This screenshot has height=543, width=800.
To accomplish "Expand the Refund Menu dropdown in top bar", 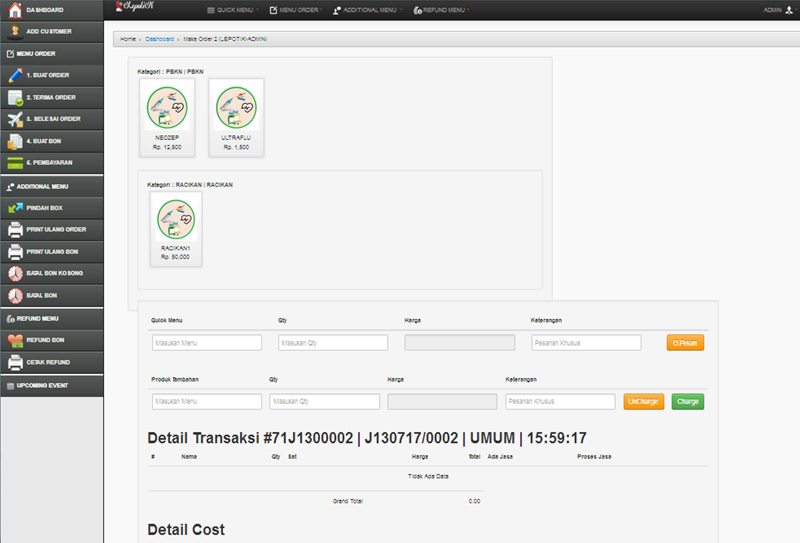I will click(441, 10).
